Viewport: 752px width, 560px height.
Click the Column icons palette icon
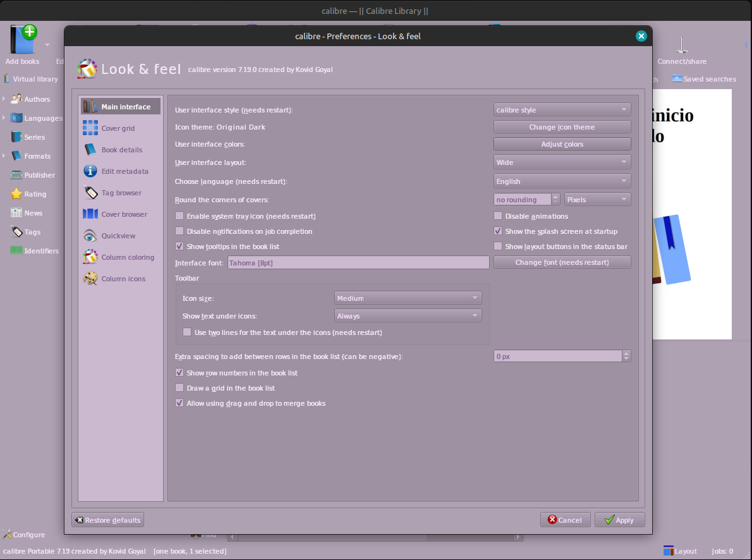coord(90,278)
